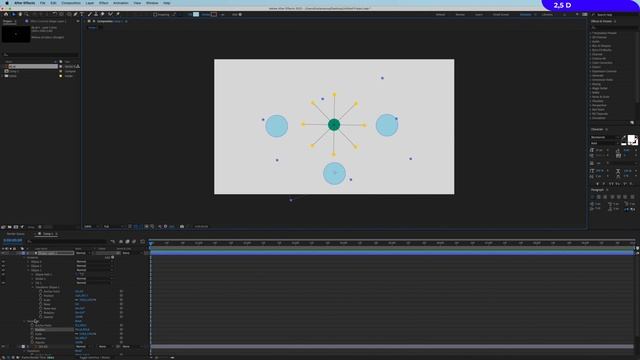
Task: Click the new folder icon in Project panel
Action: click(9, 227)
